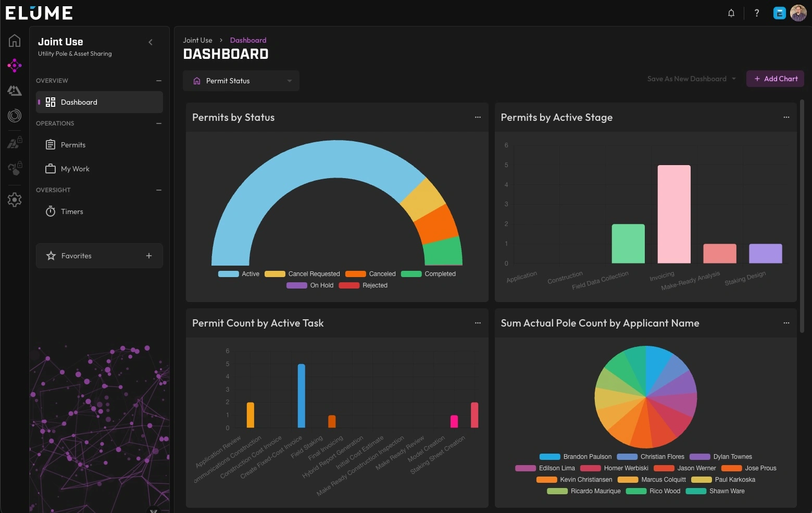Collapse the Operations sidebar section
The height and width of the screenshot is (513, 812).
(159, 123)
